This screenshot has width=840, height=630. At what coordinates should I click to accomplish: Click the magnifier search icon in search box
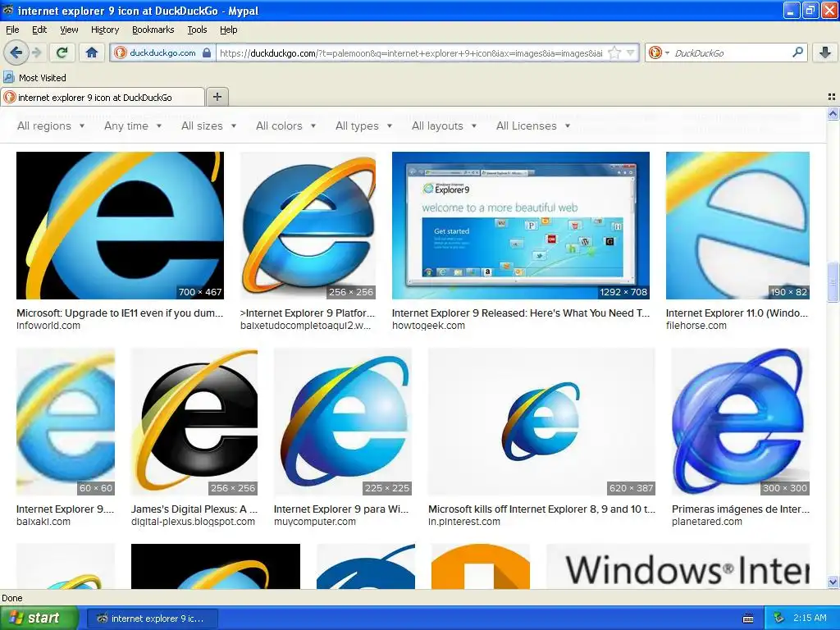point(797,52)
